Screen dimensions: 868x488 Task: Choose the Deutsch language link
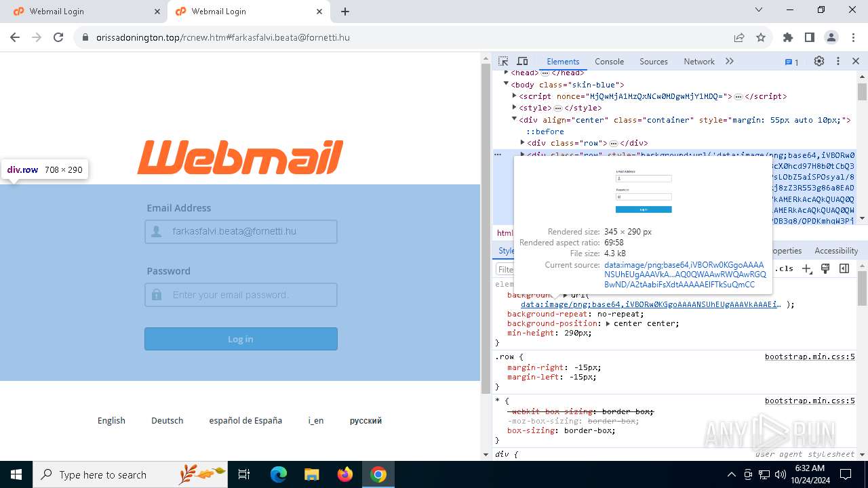(x=167, y=420)
